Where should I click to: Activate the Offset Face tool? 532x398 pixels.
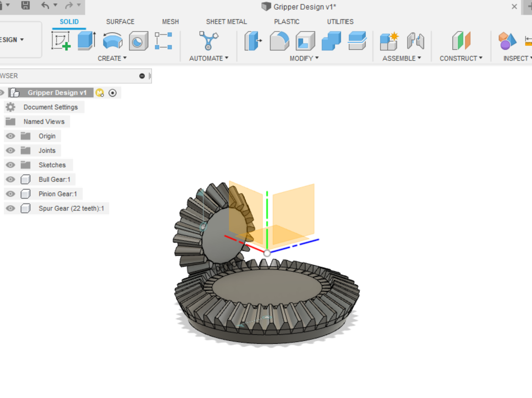357,41
